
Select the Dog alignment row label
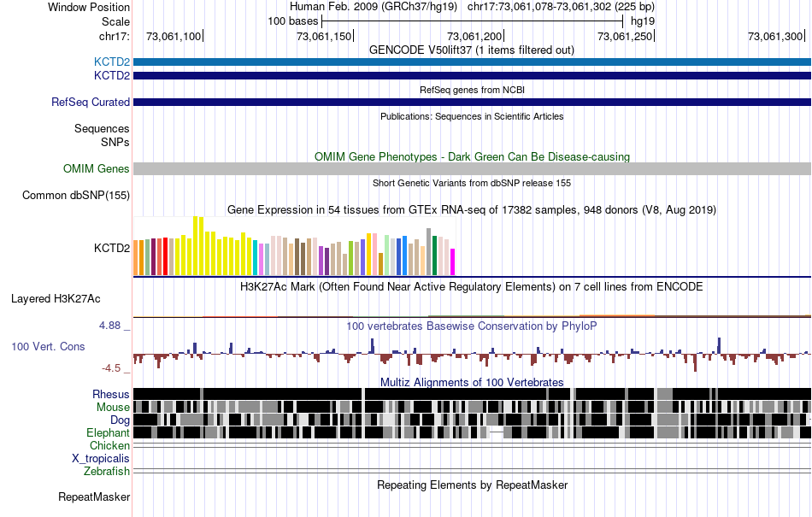pos(120,420)
